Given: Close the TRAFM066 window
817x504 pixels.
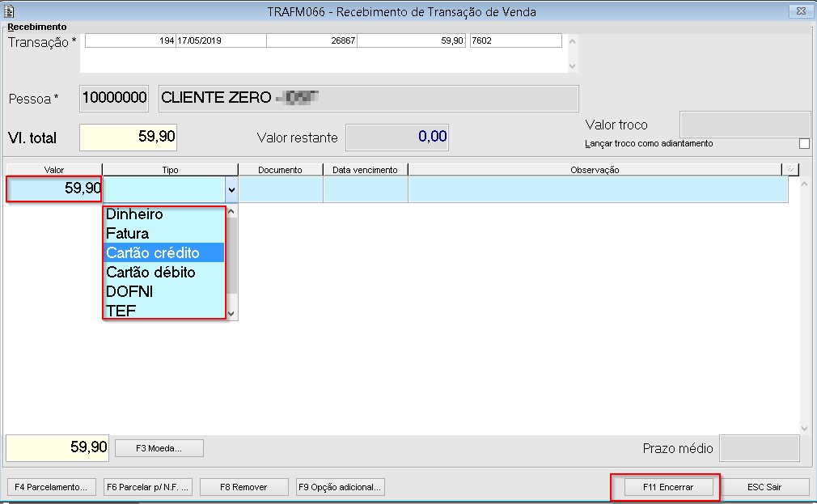Looking at the screenshot, I should (x=801, y=11).
